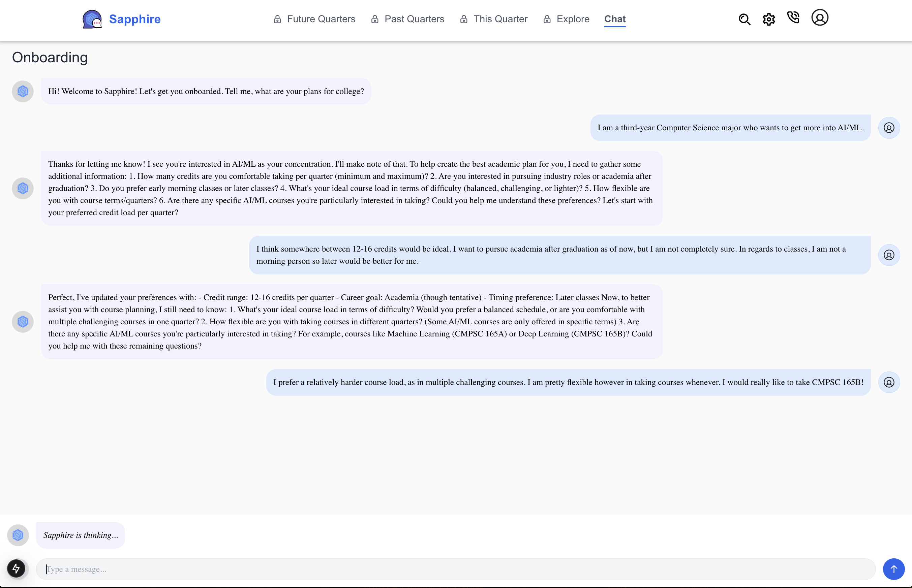
Task: Focus the Type a message field
Action: [455, 569]
